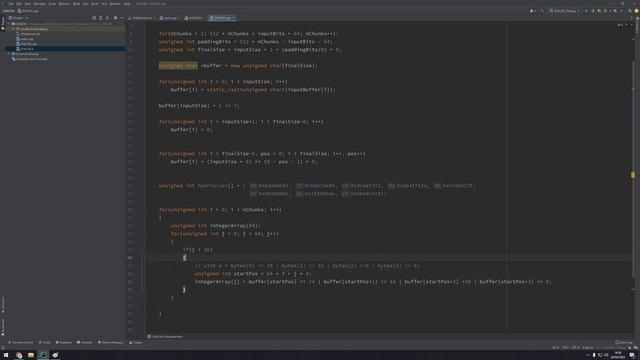Switch to the SHA256.h editor tab
The width and height of the screenshot is (640, 360).
coord(193,18)
